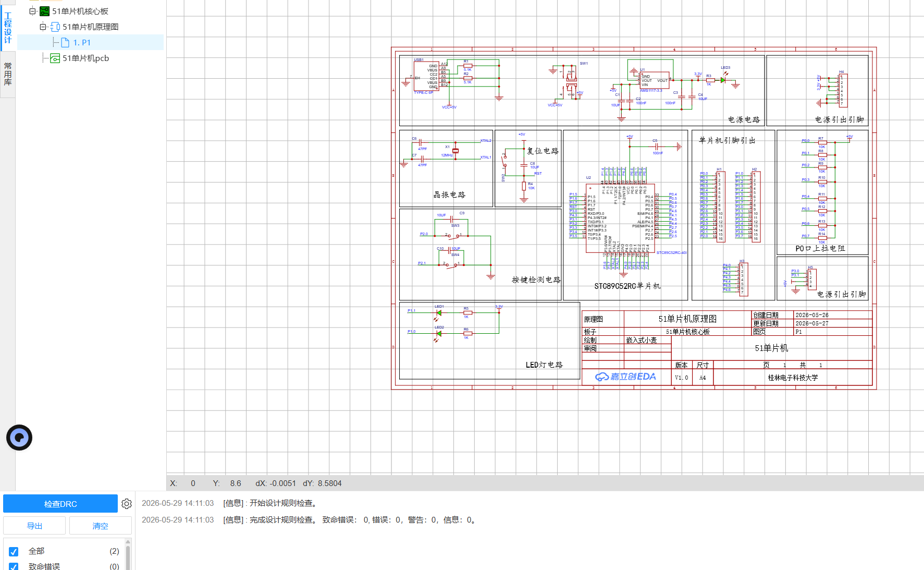The width and height of the screenshot is (924, 570).
Task: Switch to the 工程设计 side tab
Action: 8,28
